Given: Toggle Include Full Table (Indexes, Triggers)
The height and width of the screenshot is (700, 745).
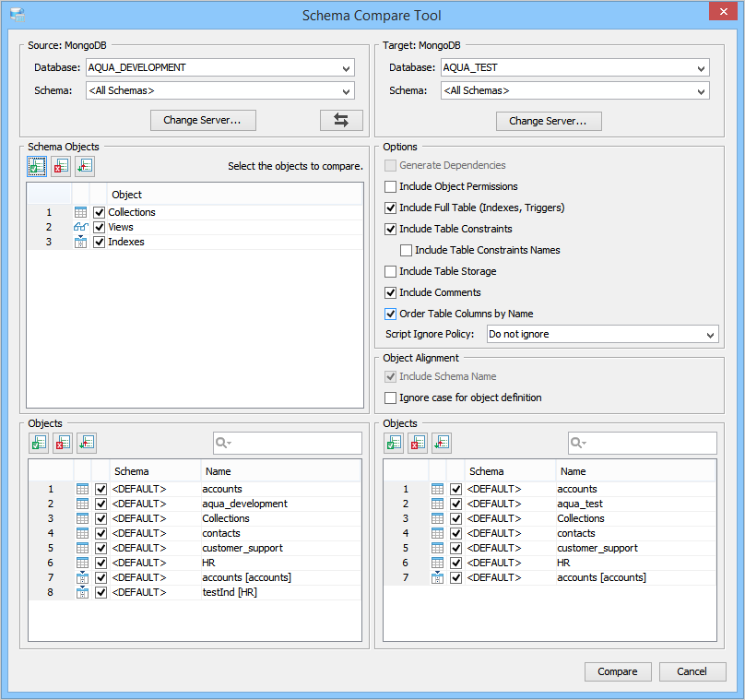Looking at the screenshot, I should pos(390,208).
